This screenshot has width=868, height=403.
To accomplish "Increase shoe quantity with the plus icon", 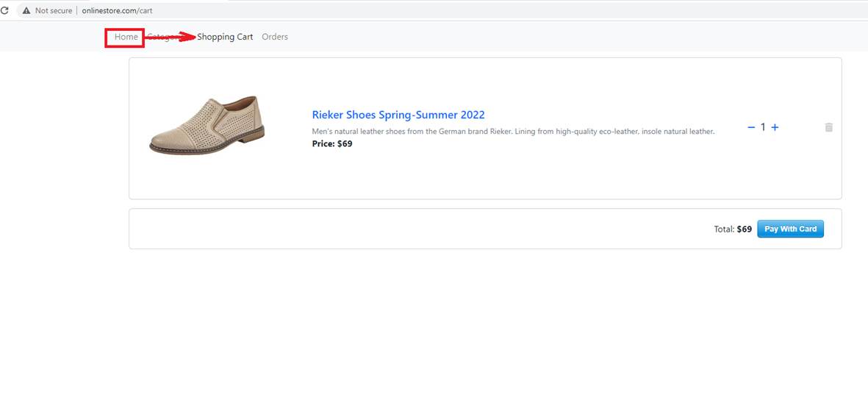I will (775, 127).
